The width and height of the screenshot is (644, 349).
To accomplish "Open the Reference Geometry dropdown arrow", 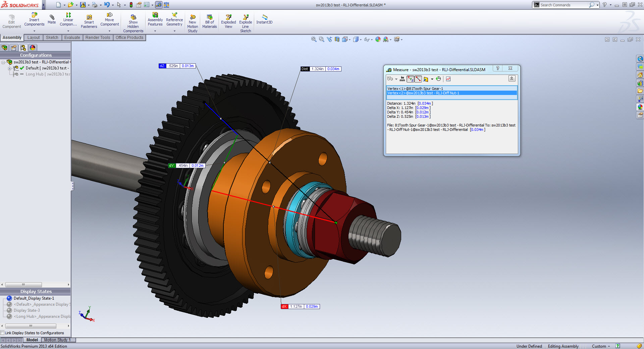I will (174, 31).
